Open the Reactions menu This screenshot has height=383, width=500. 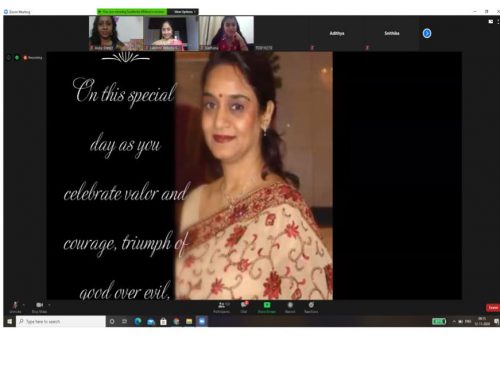click(311, 307)
